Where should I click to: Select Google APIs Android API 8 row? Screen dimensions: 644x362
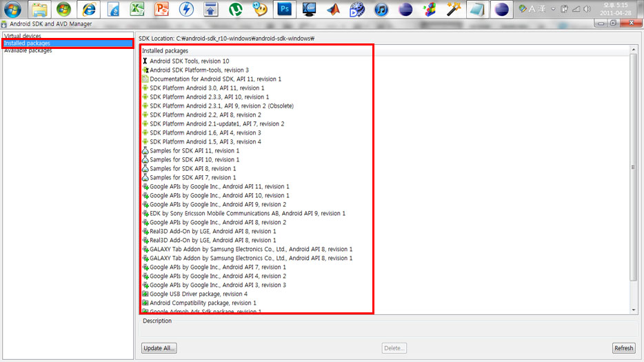pos(218,222)
